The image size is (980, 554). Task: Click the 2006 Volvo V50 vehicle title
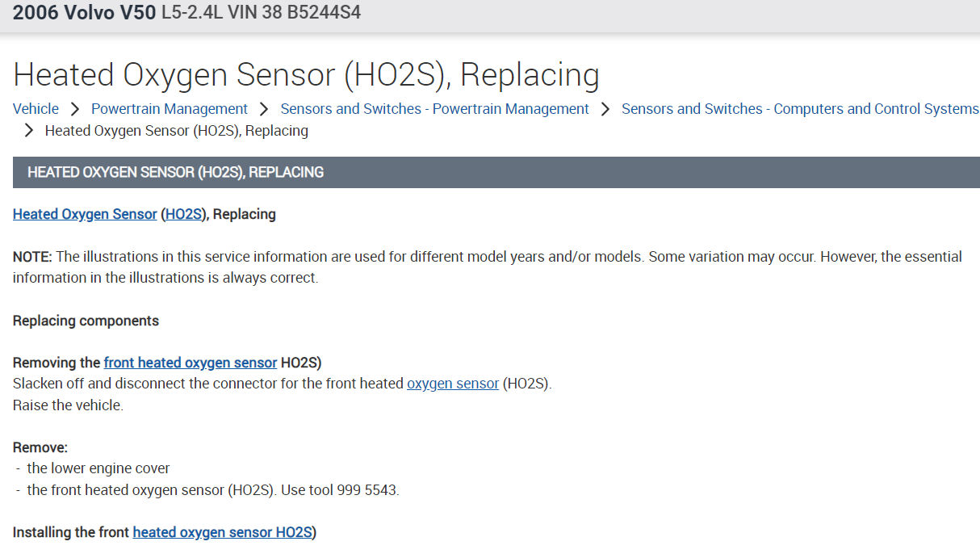point(84,13)
